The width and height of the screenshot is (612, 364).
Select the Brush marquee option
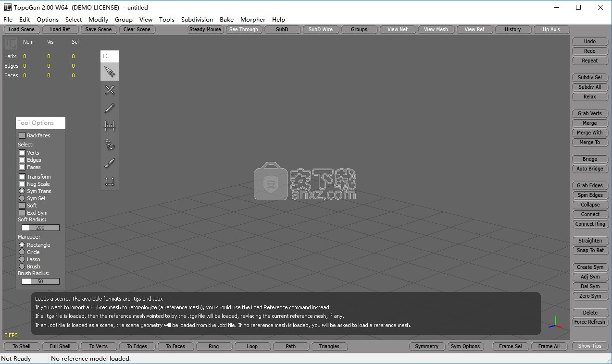point(22,267)
